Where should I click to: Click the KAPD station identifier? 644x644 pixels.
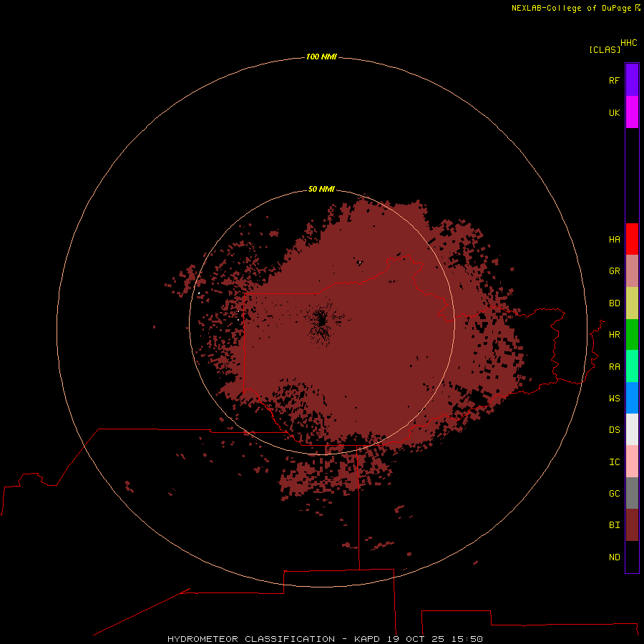(x=368, y=639)
